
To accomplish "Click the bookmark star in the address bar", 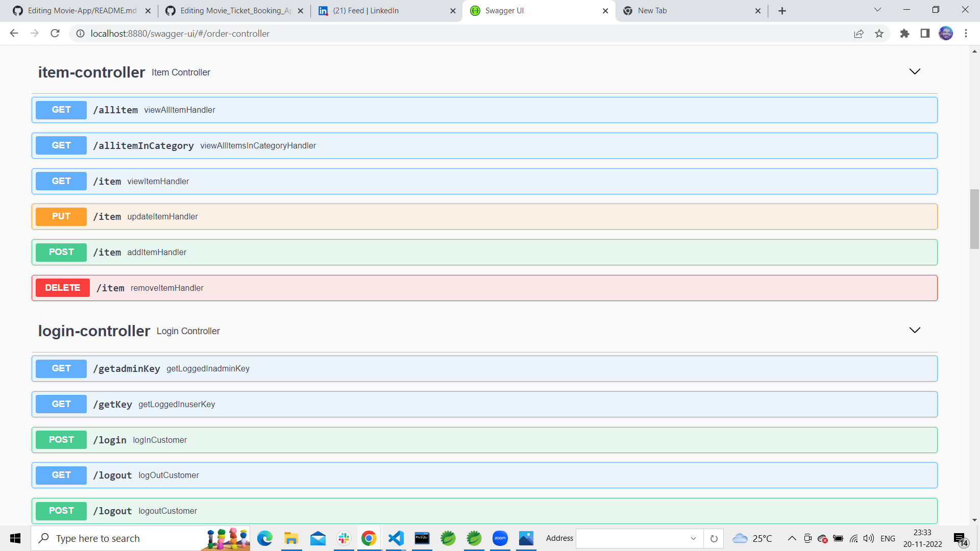I will [x=879, y=34].
